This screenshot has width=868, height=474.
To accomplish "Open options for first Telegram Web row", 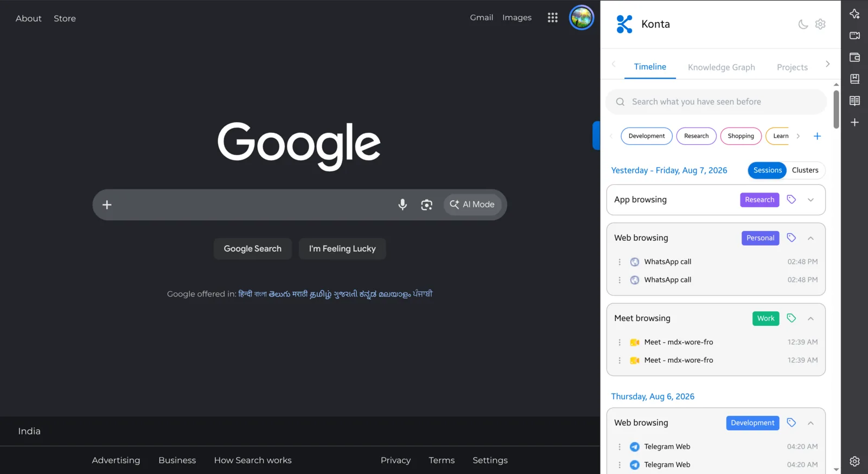I will pos(620,447).
